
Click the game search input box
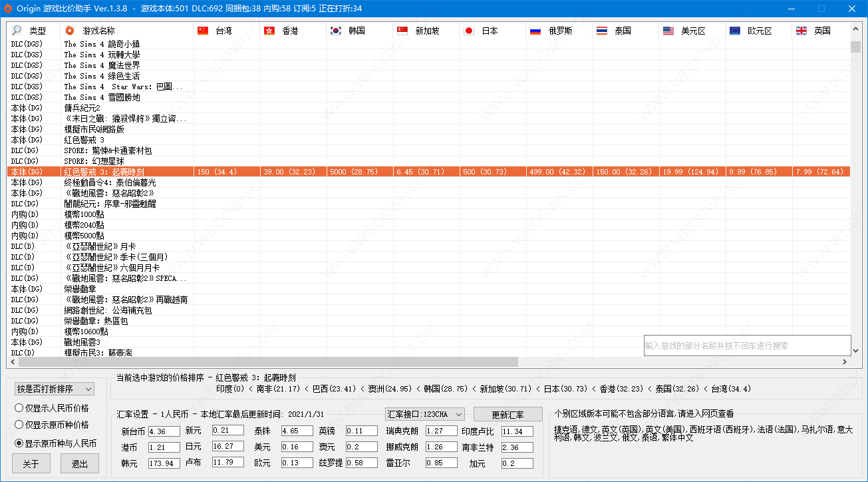(x=747, y=346)
